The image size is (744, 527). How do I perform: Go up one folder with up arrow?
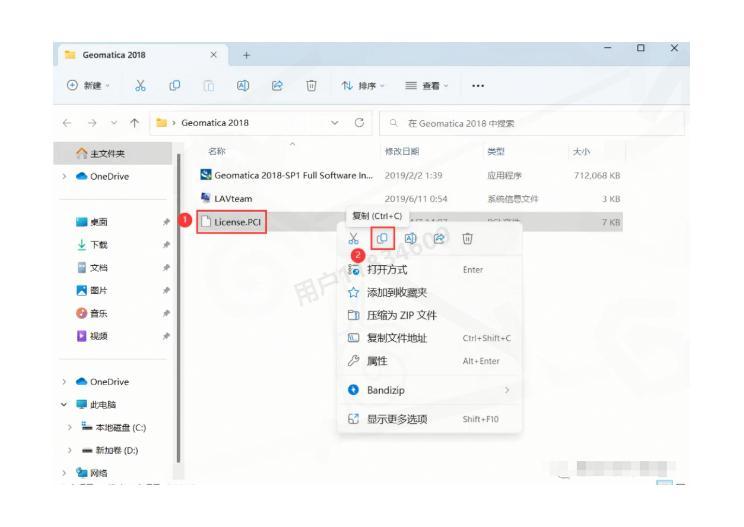135,123
